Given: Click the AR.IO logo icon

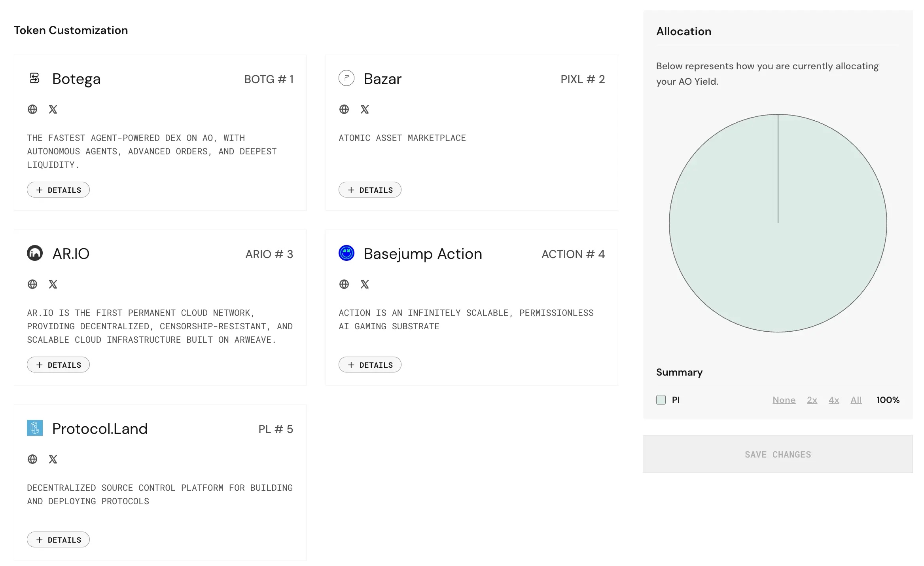Looking at the screenshot, I should [35, 253].
